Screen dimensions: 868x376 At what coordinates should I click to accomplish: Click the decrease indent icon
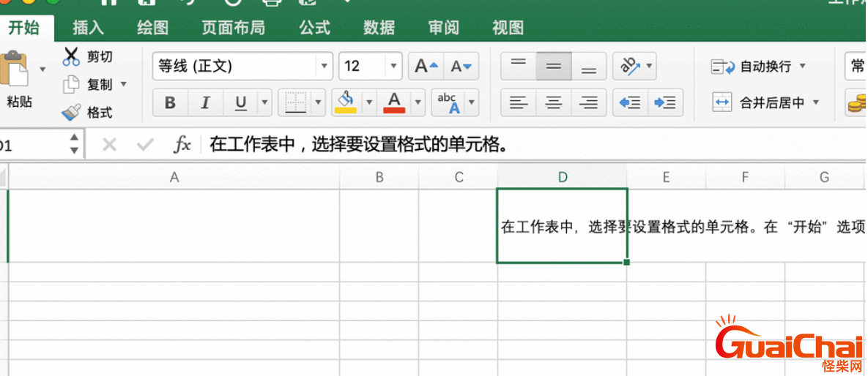tap(629, 103)
